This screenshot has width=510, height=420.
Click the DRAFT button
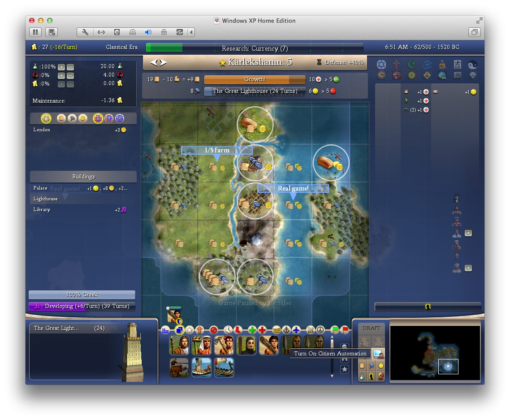pyautogui.click(x=372, y=328)
